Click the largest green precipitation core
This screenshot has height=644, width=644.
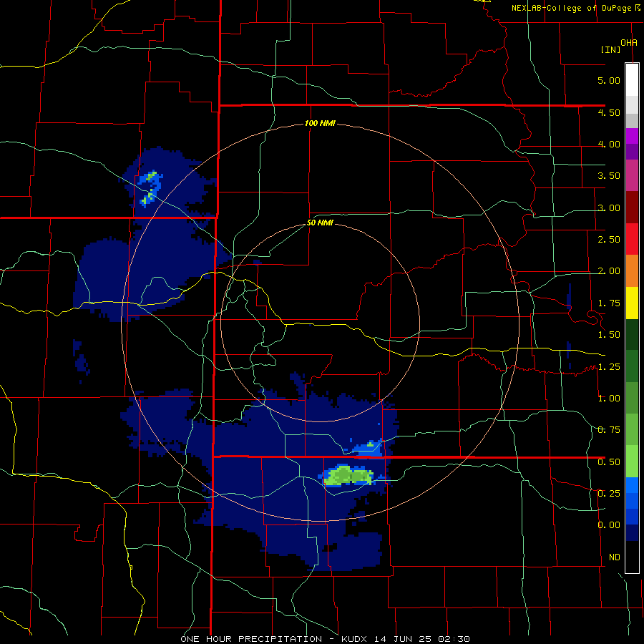click(x=348, y=476)
